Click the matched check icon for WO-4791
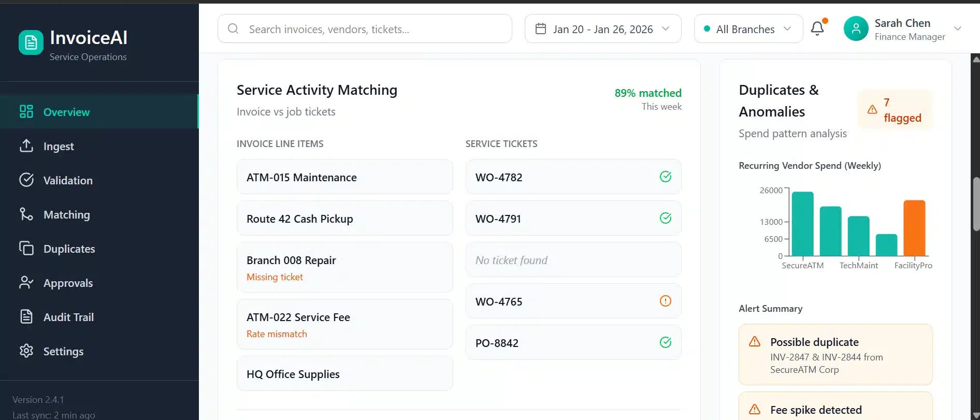Screen dimensions: 980x420 click(666, 218)
